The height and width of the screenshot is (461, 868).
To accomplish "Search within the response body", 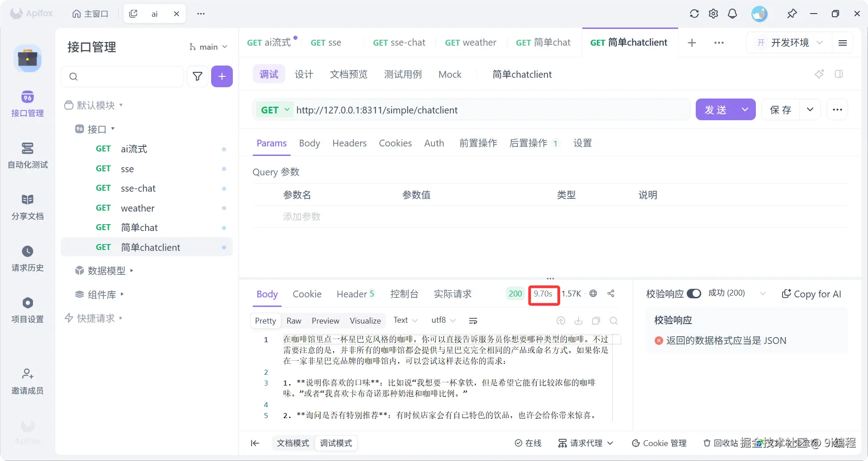I will click(x=613, y=320).
